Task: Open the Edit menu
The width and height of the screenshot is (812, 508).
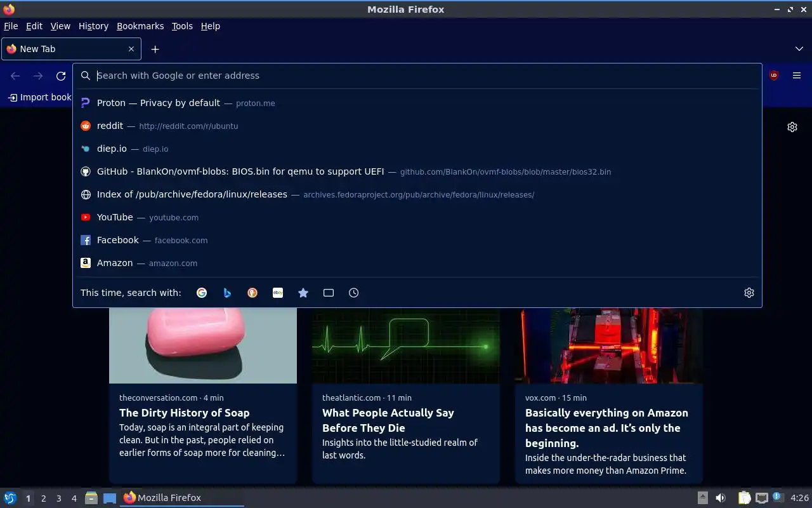Action: point(34,26)
